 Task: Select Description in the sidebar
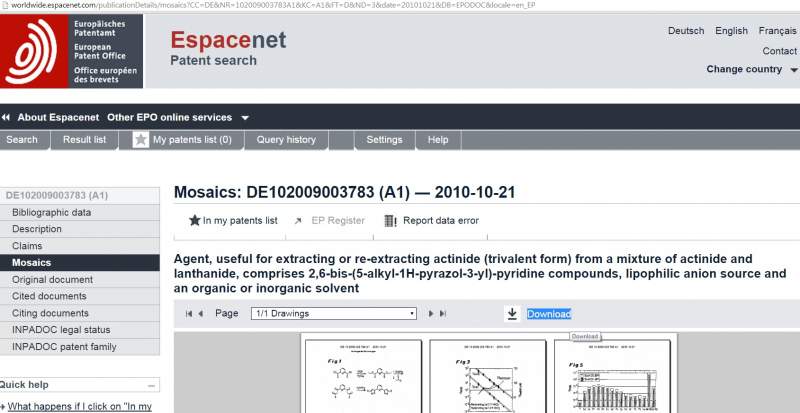80,229
